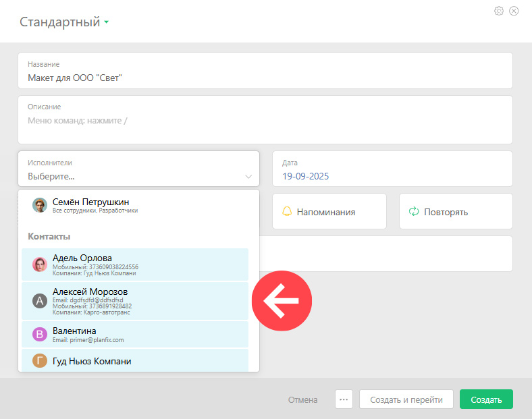Click the purple B avatar for Валентина
This screenshot has height=419, width=532.
[40, 334]
